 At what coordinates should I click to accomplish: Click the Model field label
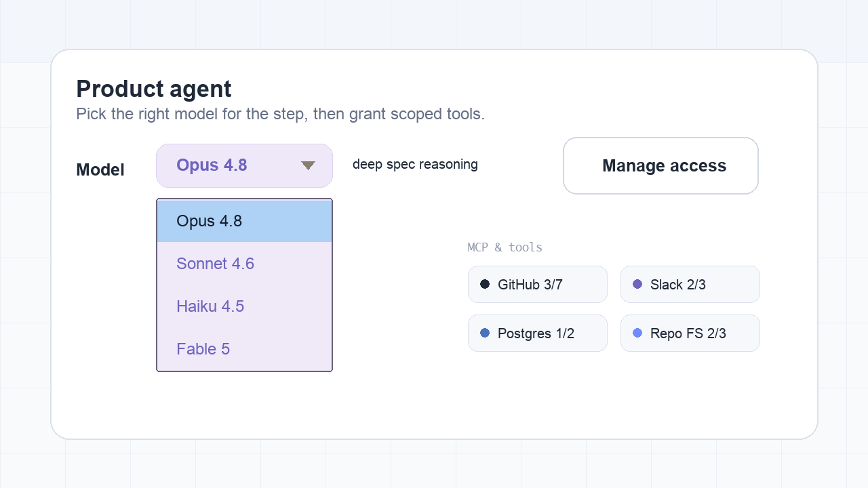(x=100, y=169)
